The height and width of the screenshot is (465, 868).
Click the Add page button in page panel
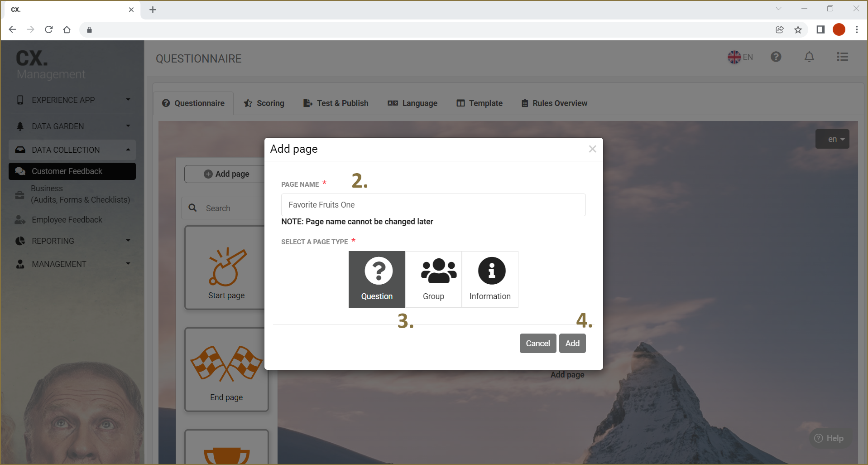click(x=226, y=174)
